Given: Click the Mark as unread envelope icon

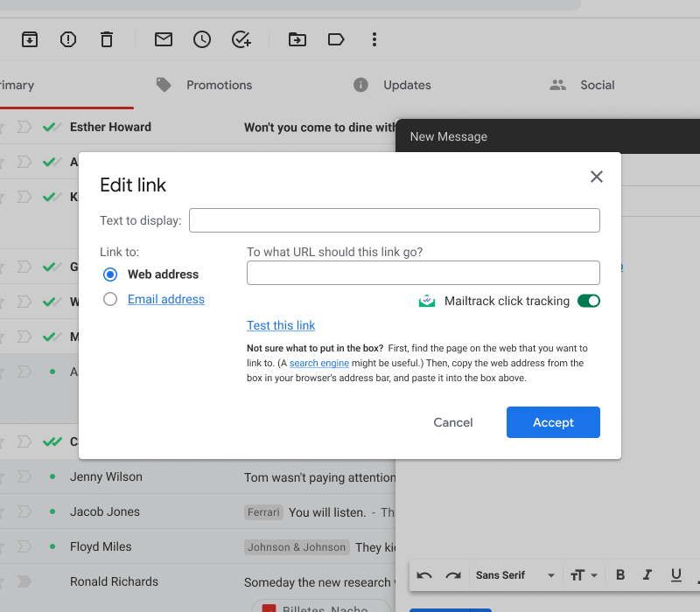Looking at the screenshot, I should tap(164, 39).
